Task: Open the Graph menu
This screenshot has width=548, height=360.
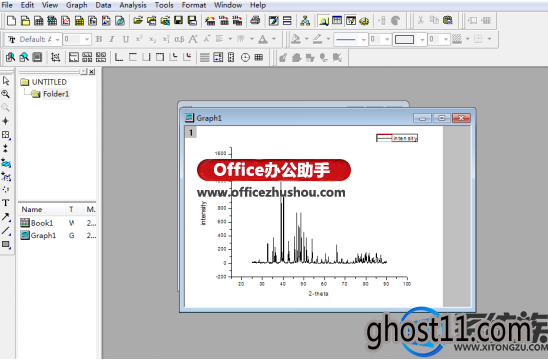Action: pyautogui.click(x=77, y=5)
